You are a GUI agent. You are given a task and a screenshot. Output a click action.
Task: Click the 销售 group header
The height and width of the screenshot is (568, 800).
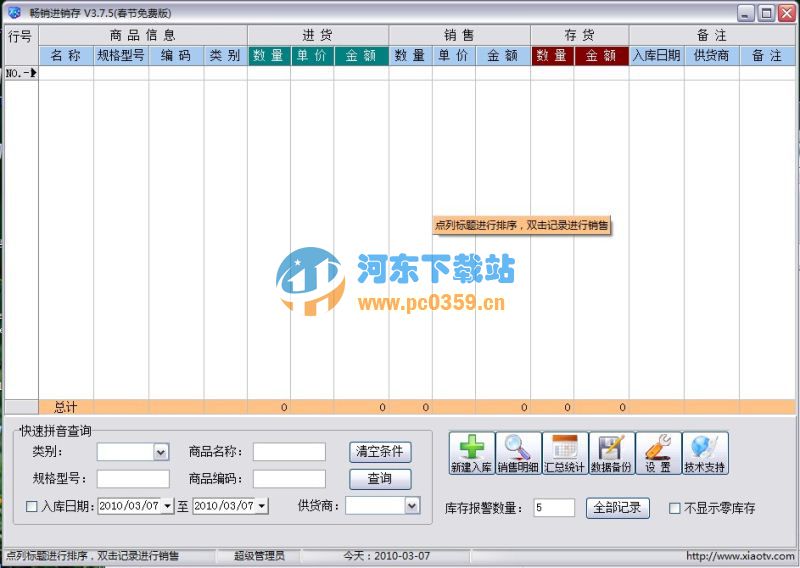point(459,35)
